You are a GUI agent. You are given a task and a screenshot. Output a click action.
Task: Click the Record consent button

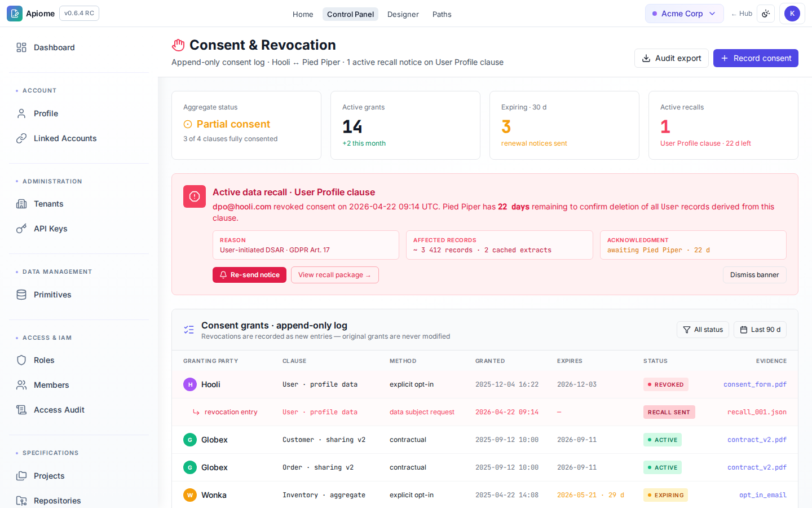tap(756, 58)
